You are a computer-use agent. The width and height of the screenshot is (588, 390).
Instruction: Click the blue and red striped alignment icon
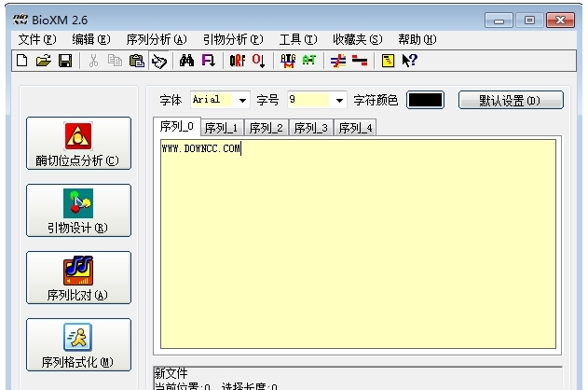(x=338, y=61)
